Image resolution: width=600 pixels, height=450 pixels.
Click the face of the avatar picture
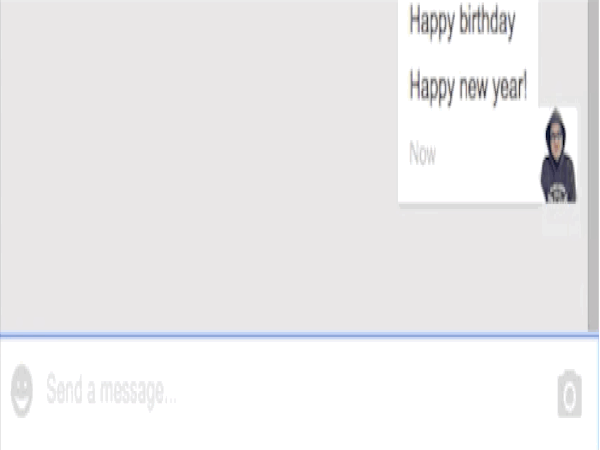pyautogui.click(x=556, y=140)
